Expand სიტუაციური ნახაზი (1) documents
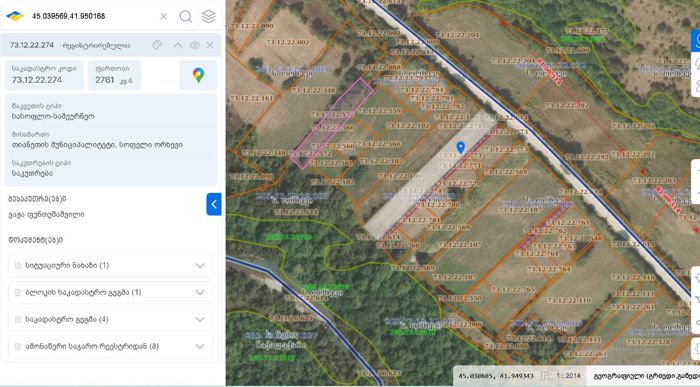Image resolution: width=700 pixels, height=387 pixels. (200, 266)
